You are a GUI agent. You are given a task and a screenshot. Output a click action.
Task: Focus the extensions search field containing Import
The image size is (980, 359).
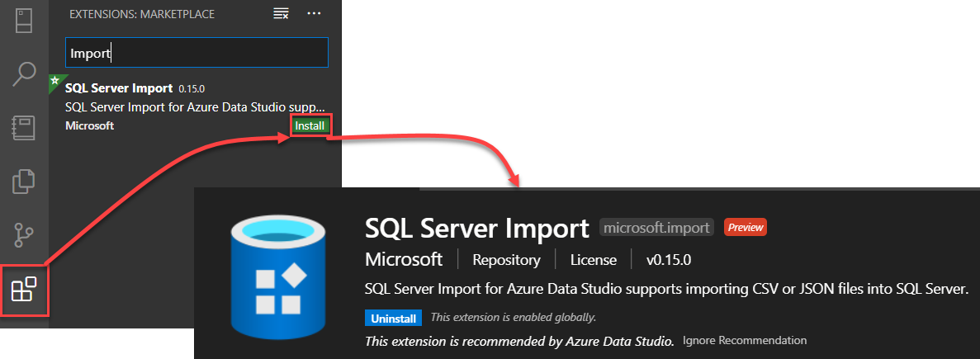[196, 54]
